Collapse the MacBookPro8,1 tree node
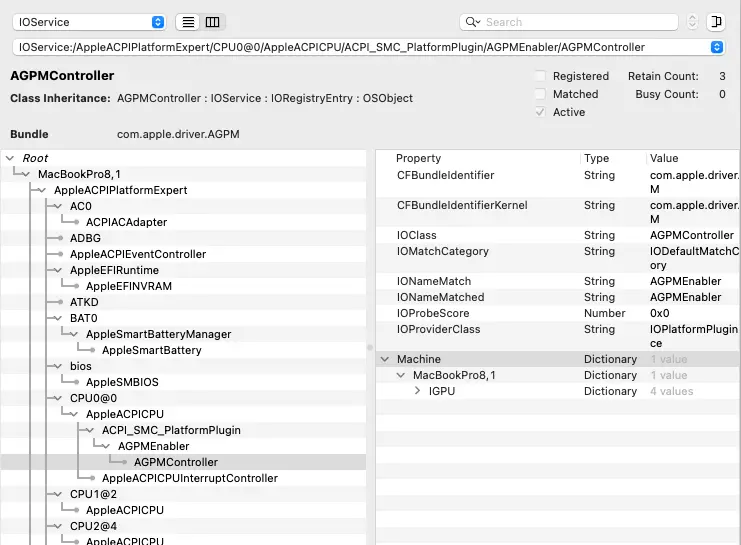 pyautogui.click(x=26, y=174)
